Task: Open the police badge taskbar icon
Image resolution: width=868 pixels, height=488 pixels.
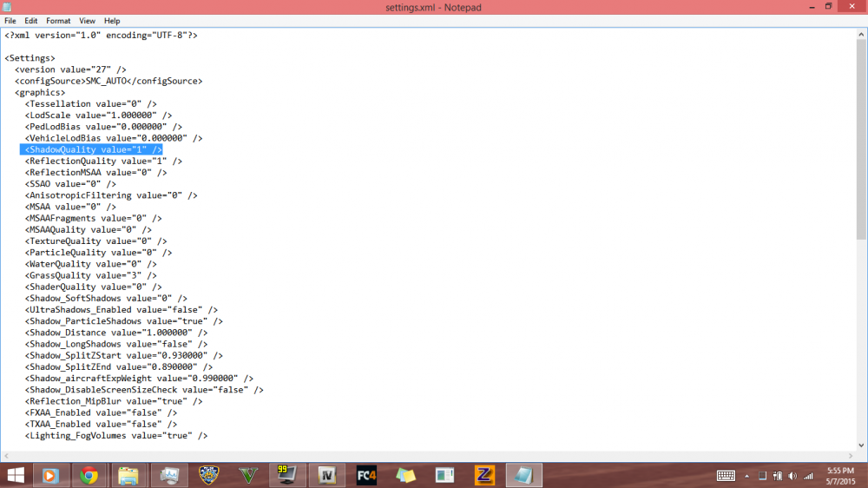Action: [x=208, y=475]
